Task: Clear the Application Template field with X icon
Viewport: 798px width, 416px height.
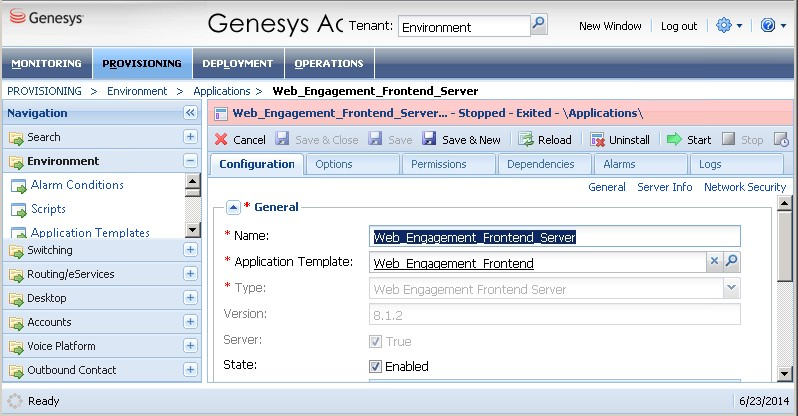Action: tap(714, 261)
